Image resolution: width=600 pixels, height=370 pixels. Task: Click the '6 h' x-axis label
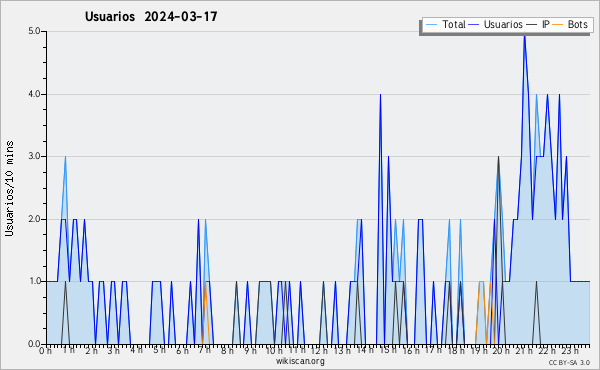[x=182, y=351]
